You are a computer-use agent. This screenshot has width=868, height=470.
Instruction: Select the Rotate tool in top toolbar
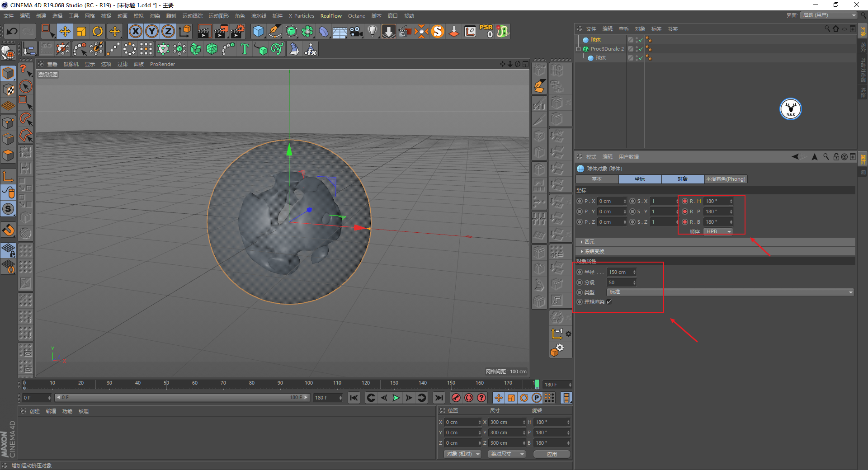98,31
